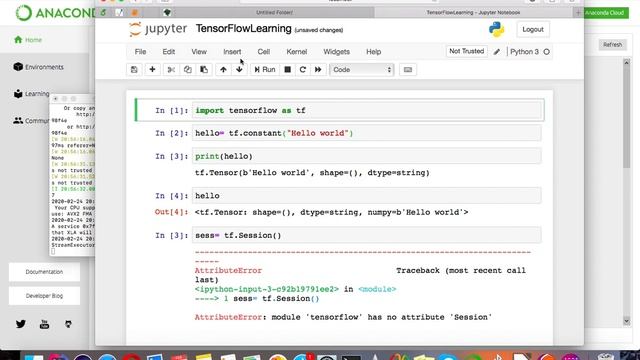Save the notebook with the floppy icon
The height and width of the screenshot is (360, 640).
134,70
